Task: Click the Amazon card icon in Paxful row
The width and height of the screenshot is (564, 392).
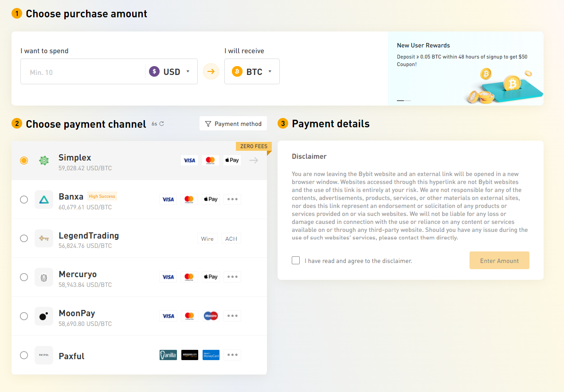Action: tap(189, 355)
